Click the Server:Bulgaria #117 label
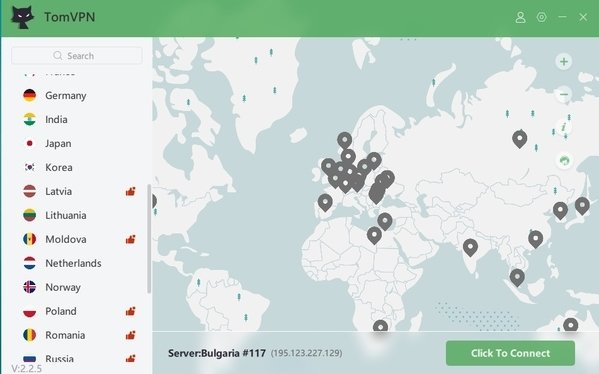Screen dimensions: 599x374 (217, 353)
